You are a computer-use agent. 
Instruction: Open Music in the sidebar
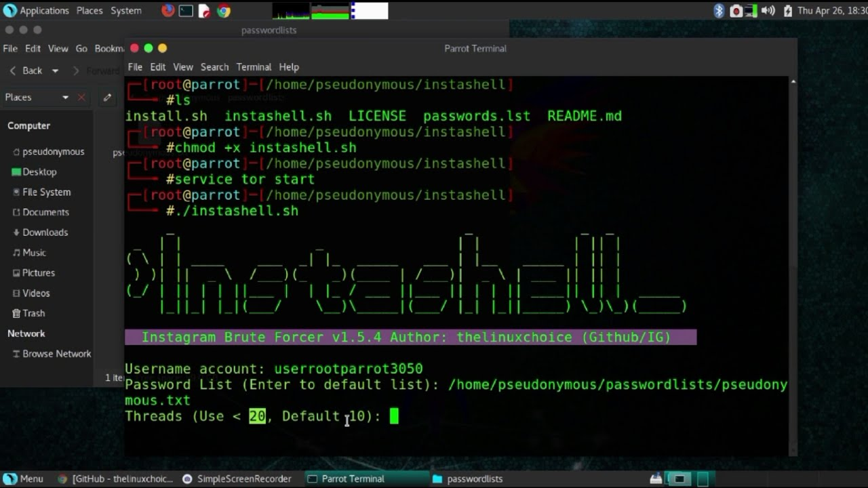coord(28,253)
